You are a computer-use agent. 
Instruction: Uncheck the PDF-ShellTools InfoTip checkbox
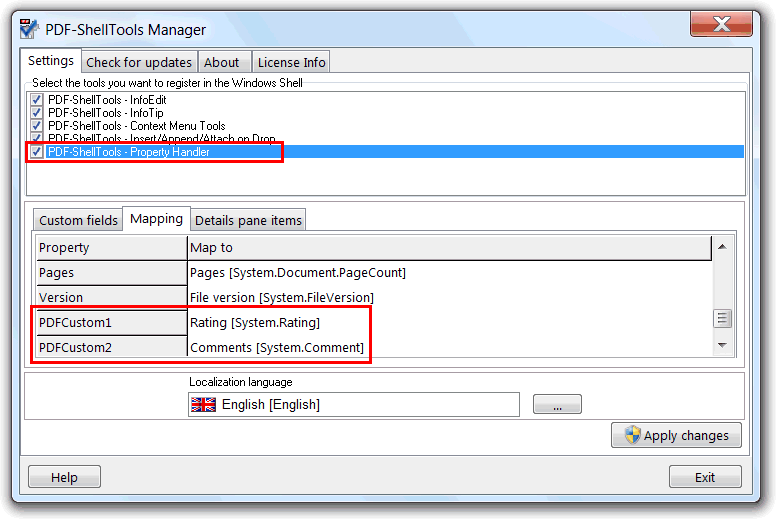click(36, 113)
